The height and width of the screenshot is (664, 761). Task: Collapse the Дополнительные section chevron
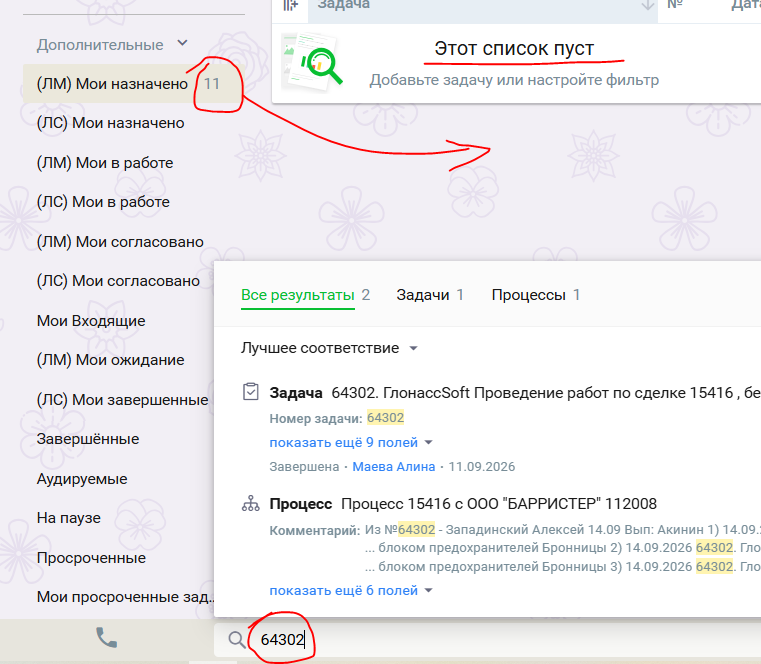(x=182, y=43)
